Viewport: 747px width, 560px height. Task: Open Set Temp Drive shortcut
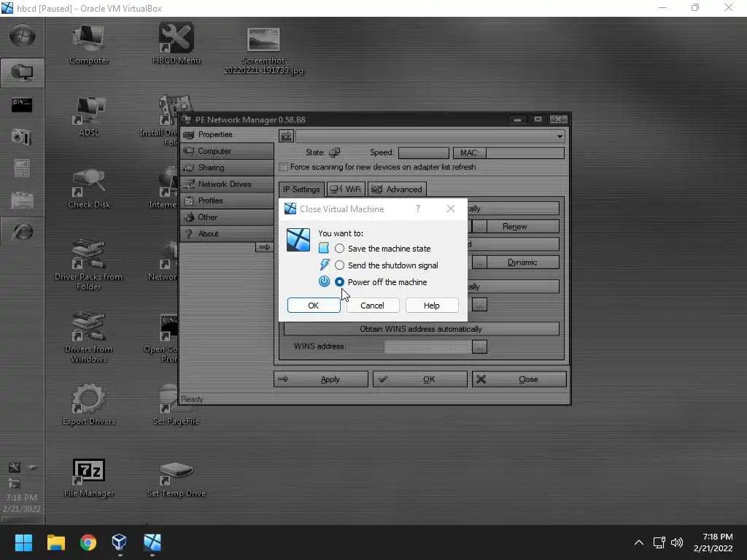point(177,478)
